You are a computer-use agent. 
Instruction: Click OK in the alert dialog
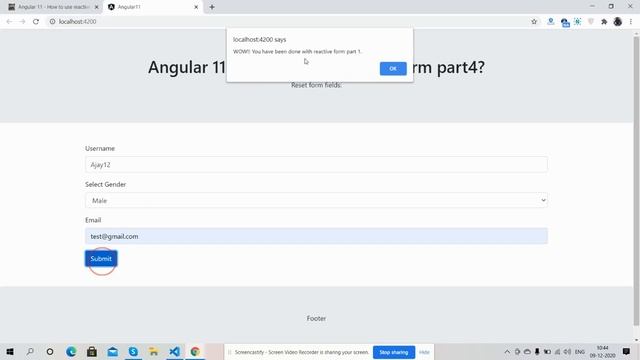[x=393, y=69]
